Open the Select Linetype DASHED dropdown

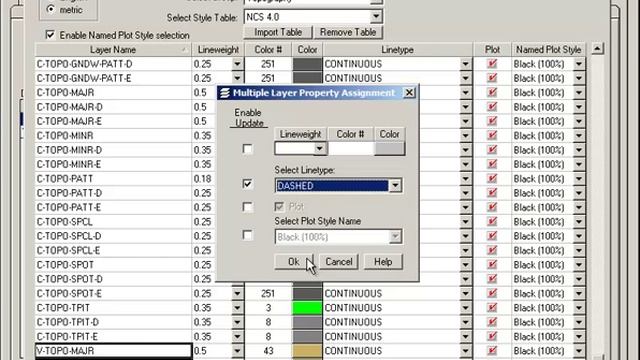395,186
